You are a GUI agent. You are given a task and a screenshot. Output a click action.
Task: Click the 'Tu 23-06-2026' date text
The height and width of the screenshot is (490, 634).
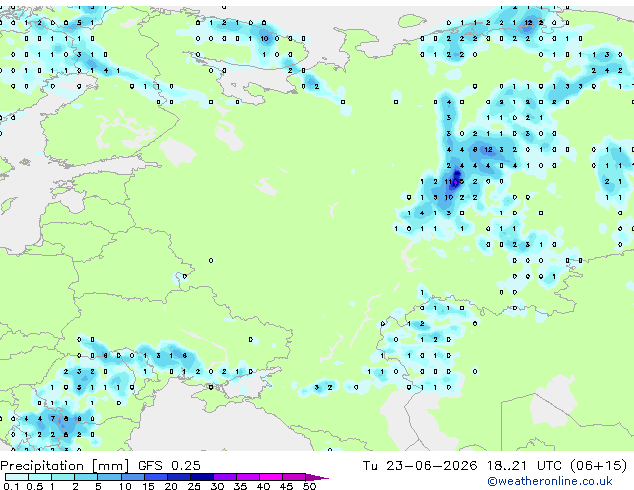click(x=420, y=466)
